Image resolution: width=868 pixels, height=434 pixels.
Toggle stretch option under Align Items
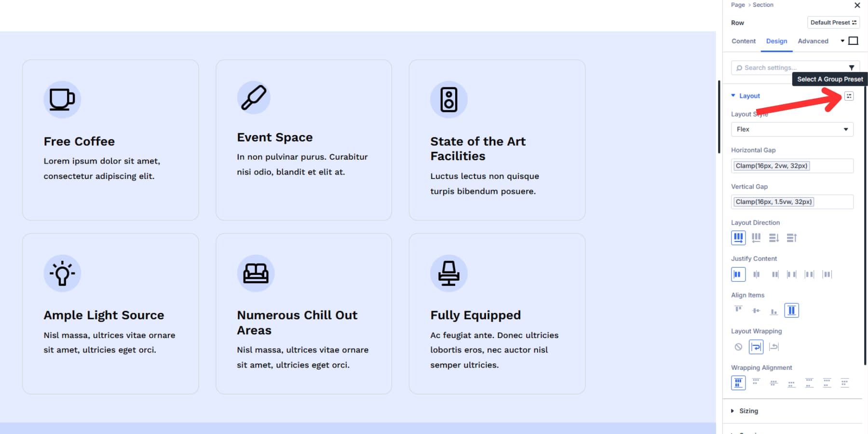[x=791, y=311]
